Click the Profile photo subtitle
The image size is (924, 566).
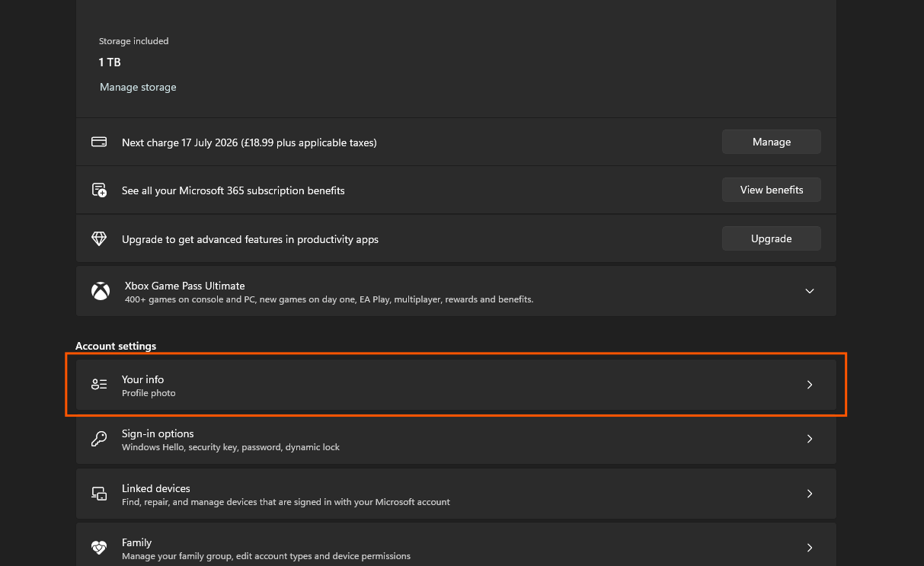[x=149, y=393]
